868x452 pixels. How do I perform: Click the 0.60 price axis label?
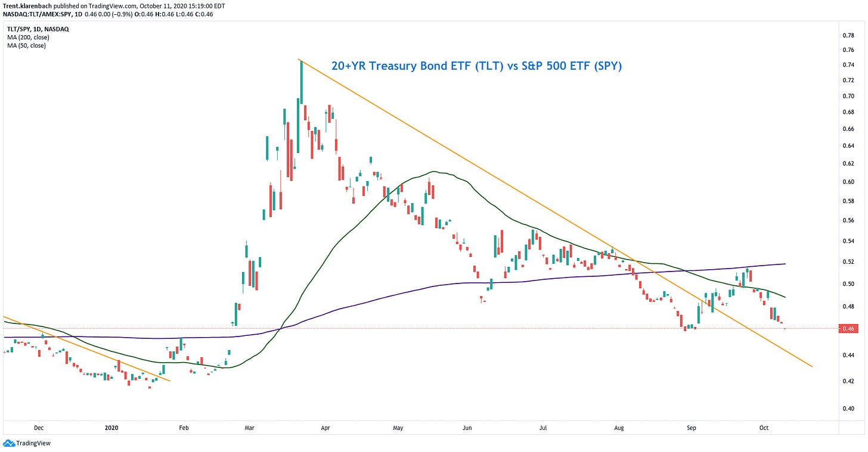click(849, 182)
